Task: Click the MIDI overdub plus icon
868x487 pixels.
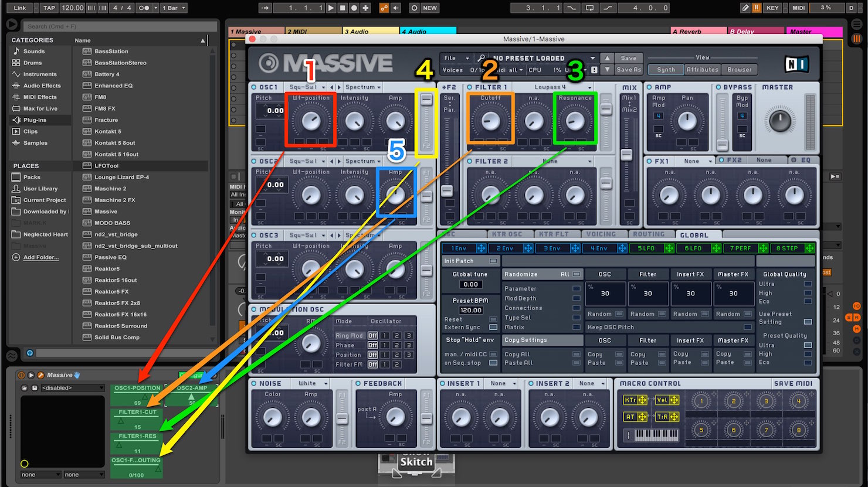Action: pos(366,8)
